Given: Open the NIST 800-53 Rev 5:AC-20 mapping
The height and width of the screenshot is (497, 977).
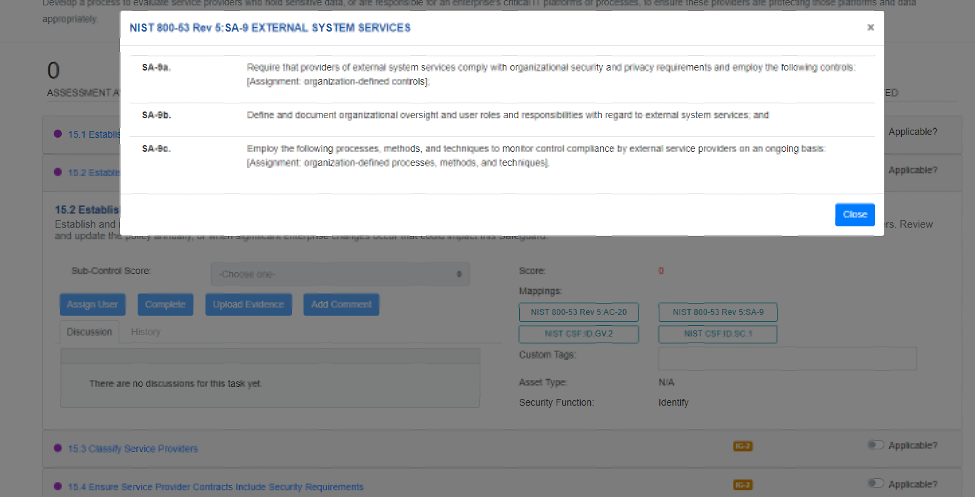Looking at the screenshot, I should pos(578,313).
